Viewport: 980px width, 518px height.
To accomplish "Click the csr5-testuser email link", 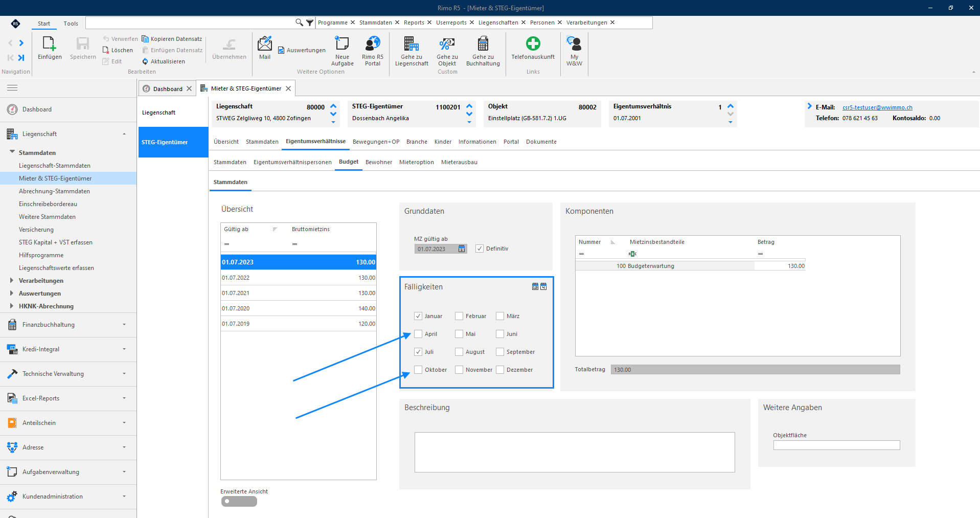I will tap(877, 107).
